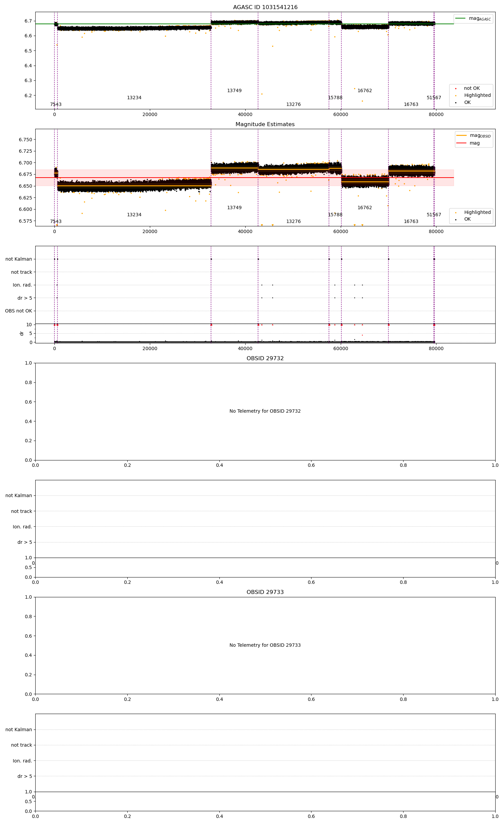Click the message No Telemetry for OBSID 29733

click(x=265, y=645)
